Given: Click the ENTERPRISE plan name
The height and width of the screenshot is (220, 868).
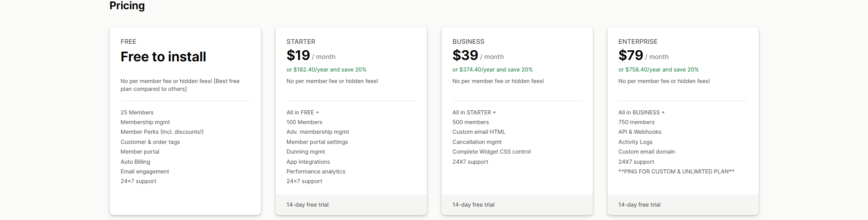Looking at the screenshot, I should click(x=638, y=42).
